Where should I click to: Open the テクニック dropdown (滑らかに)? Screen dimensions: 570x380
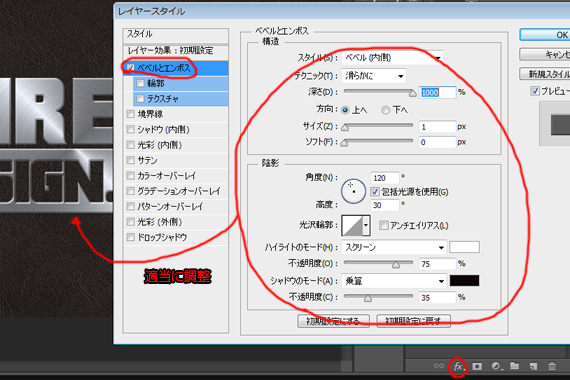tap(374, 76)
